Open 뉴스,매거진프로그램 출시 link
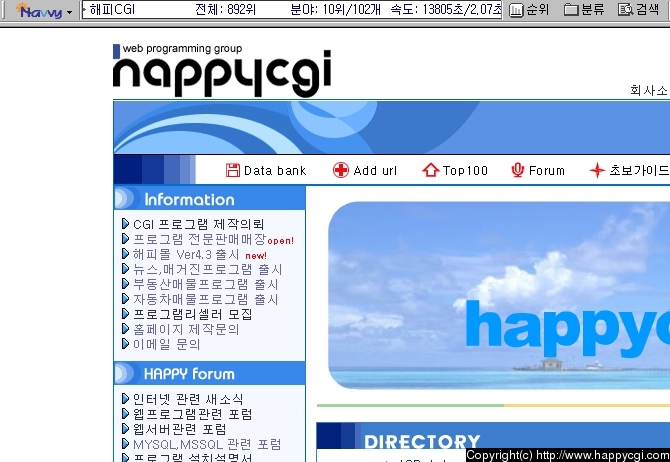 click(x=207, y=269)
